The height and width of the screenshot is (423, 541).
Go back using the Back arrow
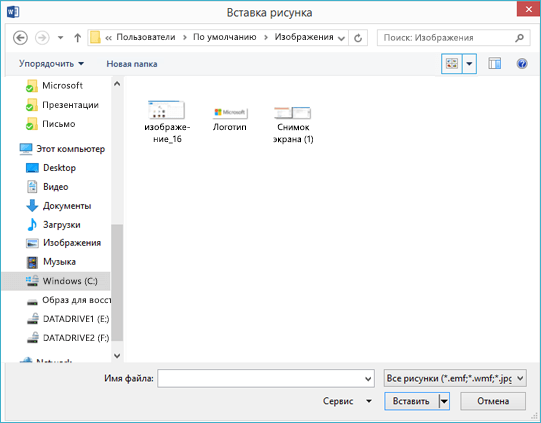point(20,37)
